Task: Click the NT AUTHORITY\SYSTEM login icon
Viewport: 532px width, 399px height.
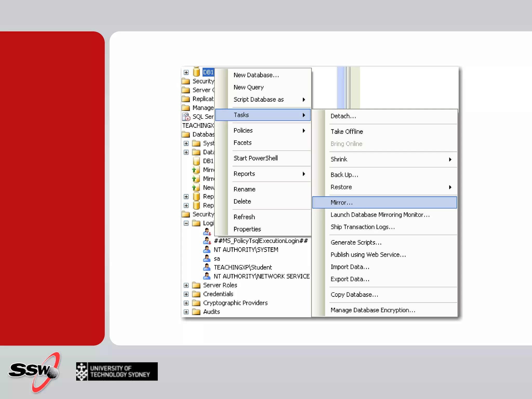Action: point(207,250)
